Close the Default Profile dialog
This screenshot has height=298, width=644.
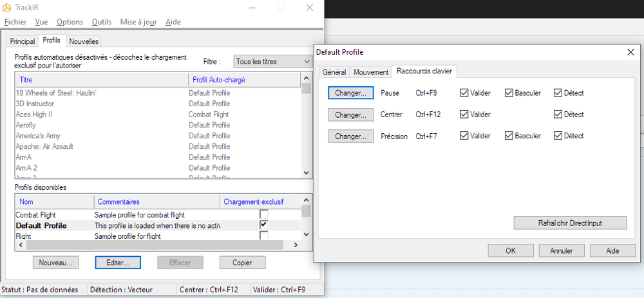click(x=630, y=52)
